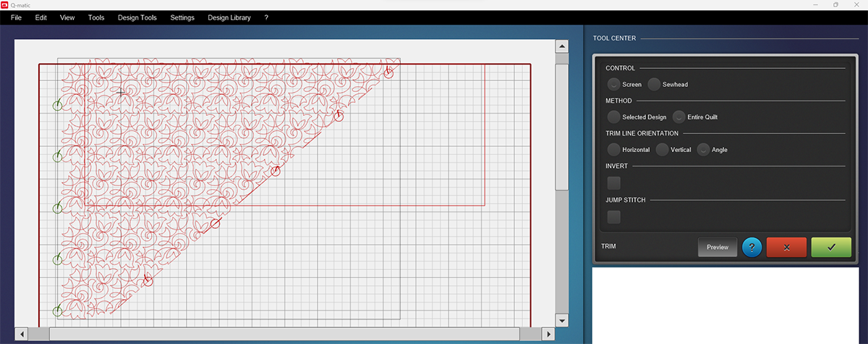Choose the Selected Design method option
This screenshot has width=868, height=344.
(x=614, y=117)
